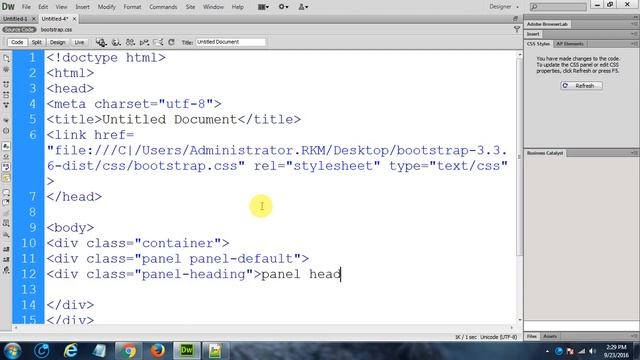This screenshot has height=360, width=640.
Task: Switch to Design view
Action: point(58,42)
